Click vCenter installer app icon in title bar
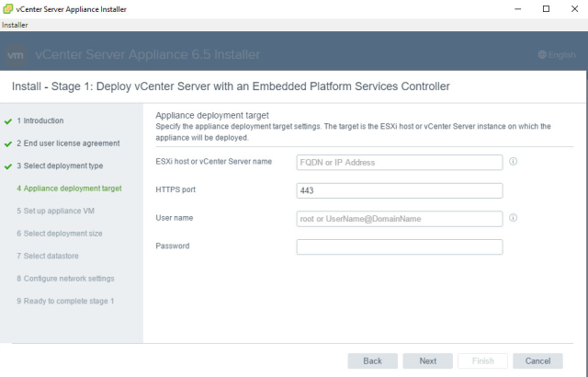 [7, 9]
